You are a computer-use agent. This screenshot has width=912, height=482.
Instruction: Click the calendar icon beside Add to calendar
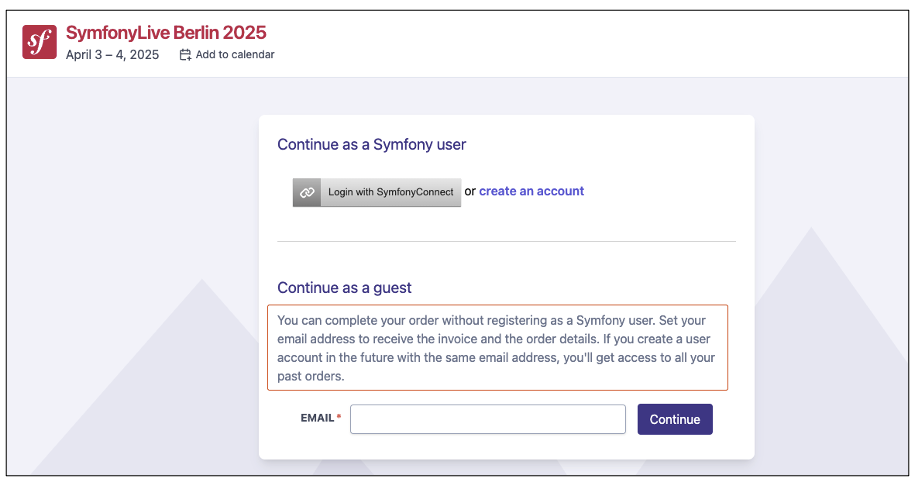(x=185, y=55)
